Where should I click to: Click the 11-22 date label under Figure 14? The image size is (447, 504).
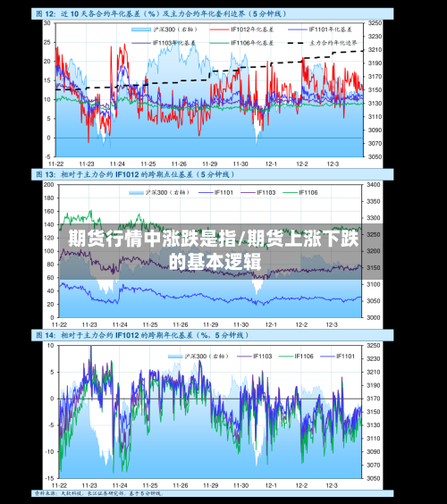[59, 485]
